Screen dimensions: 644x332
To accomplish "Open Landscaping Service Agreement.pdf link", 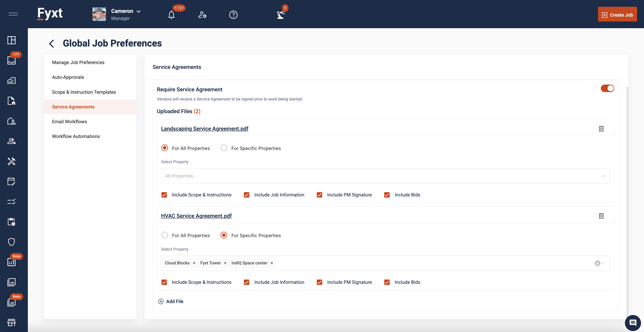I will (204, 129).
